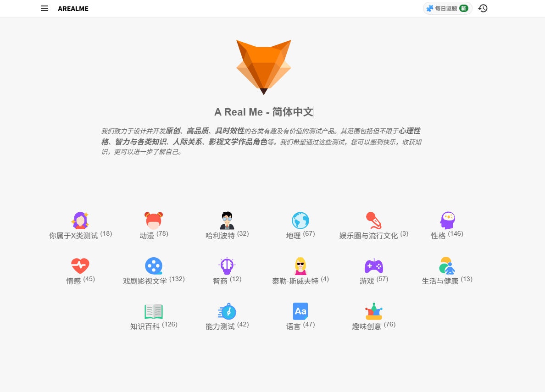This screenshot has height=392, width=545.
Task: Open the 智商 category link
Action: pyautogui.click(x=220, y=281)
